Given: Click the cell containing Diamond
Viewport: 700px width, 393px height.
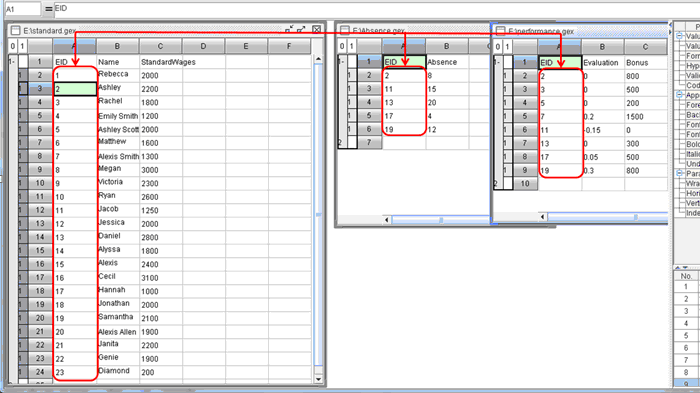Looking at the screenshot, I should click(118, 372).
